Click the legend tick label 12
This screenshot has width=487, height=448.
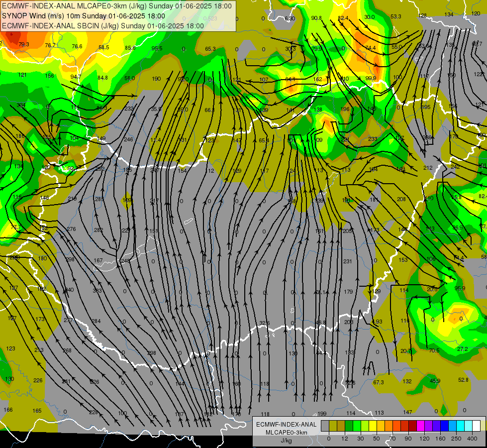tap(345, 439)
